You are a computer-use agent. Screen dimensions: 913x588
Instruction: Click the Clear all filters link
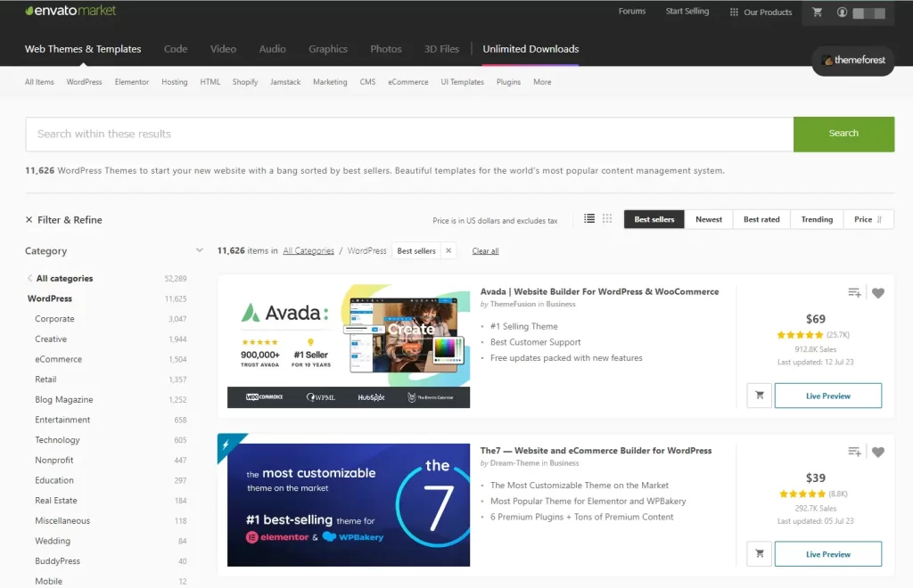pos(485,251)
